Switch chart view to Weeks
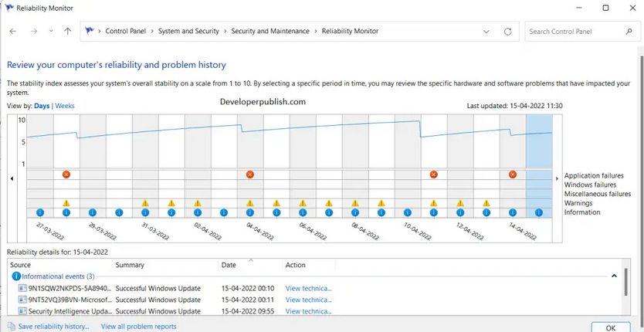Screen dimensions: 644x332 pos(65,106)
